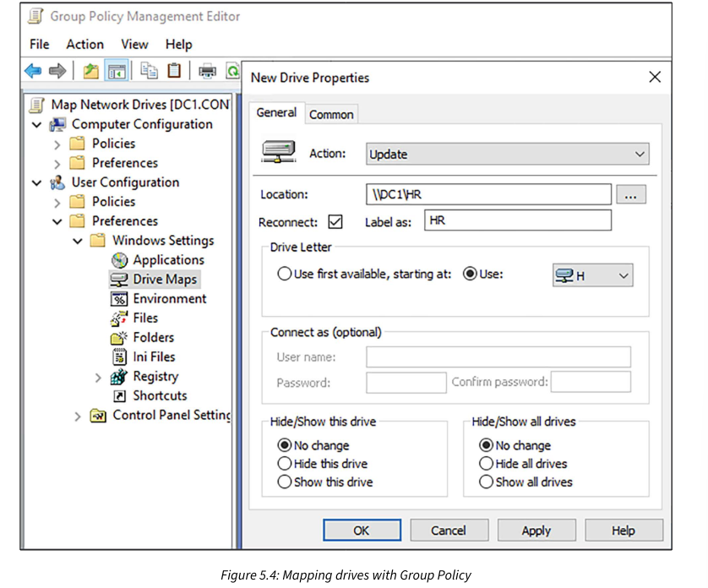Click the Cancel button
708x588 pixels.
coord(449,531)
